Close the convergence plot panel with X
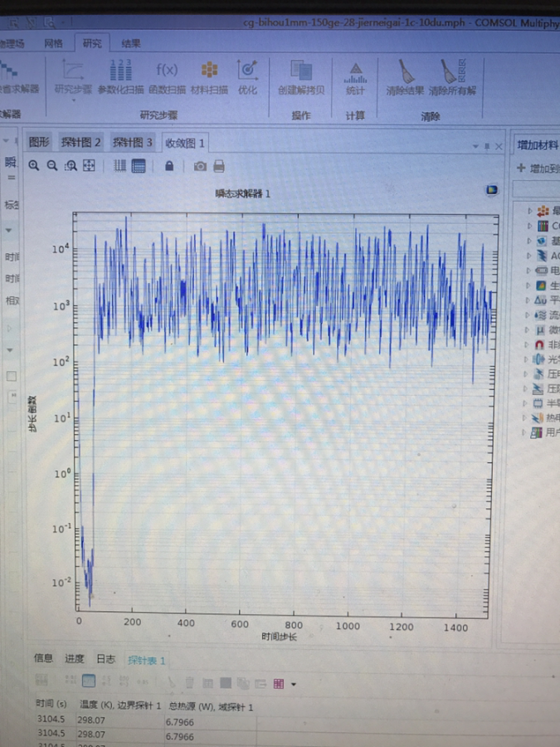The width and height of the screenshot is (560, 747). click(499, 146)
